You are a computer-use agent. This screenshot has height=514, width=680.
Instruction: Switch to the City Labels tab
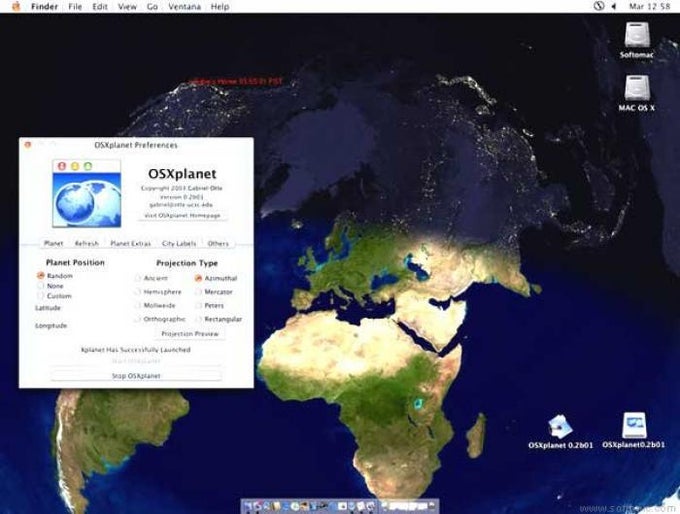click(179, 243)
